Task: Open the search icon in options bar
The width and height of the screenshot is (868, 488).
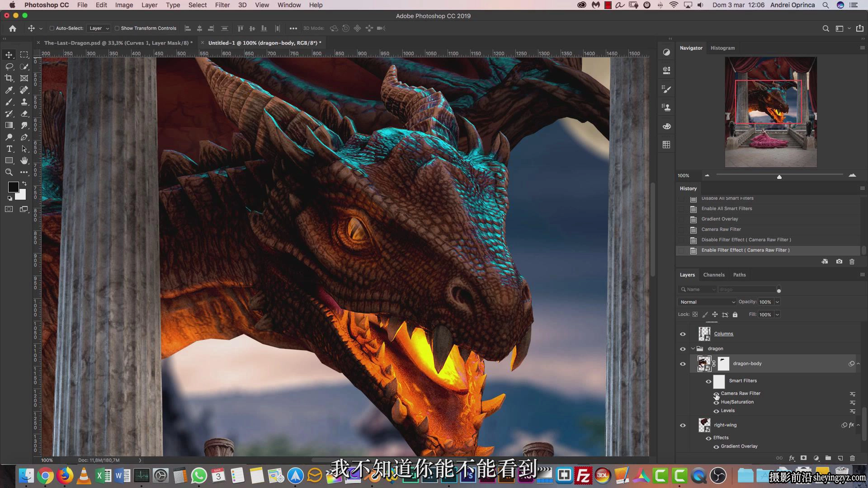Action: tap(826, 28)
